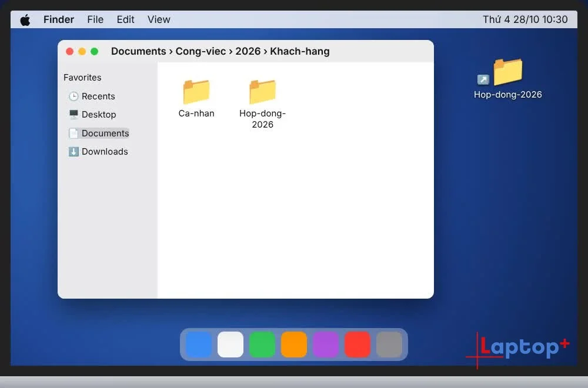Select Desktop in the sidebar
Screen dimensions: 588x388
click(x=92, y=114)
